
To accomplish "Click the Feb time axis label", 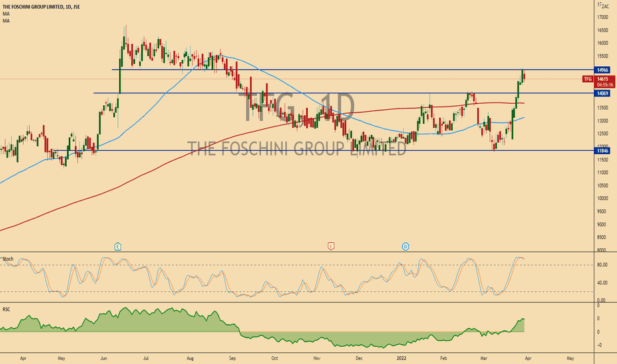I will coord(444,359).
